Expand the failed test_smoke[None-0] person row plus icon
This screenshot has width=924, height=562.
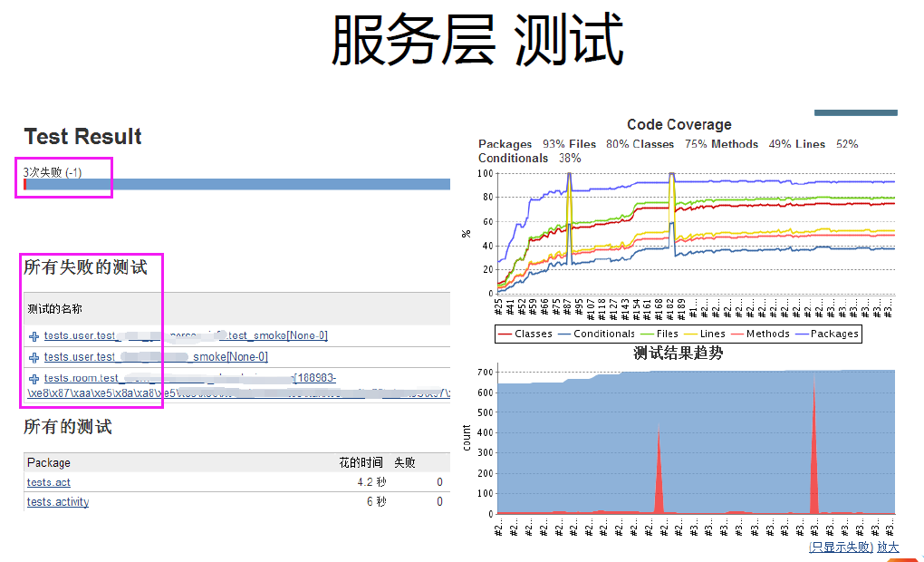click(34, 336)
